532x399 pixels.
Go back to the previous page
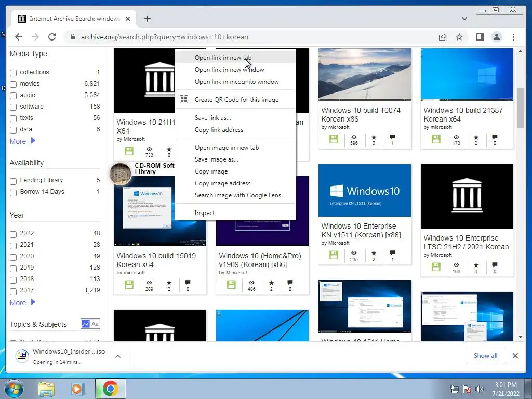(19, 37)
